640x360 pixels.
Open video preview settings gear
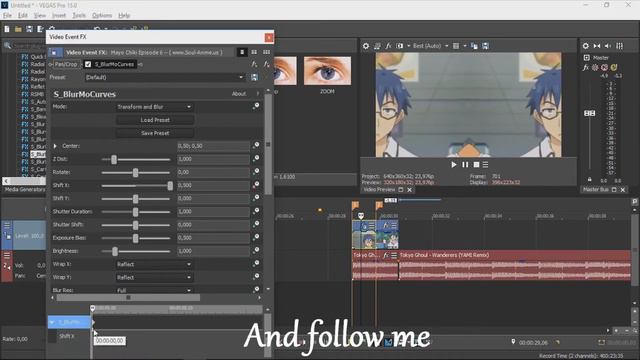click(x=366, y=46)
